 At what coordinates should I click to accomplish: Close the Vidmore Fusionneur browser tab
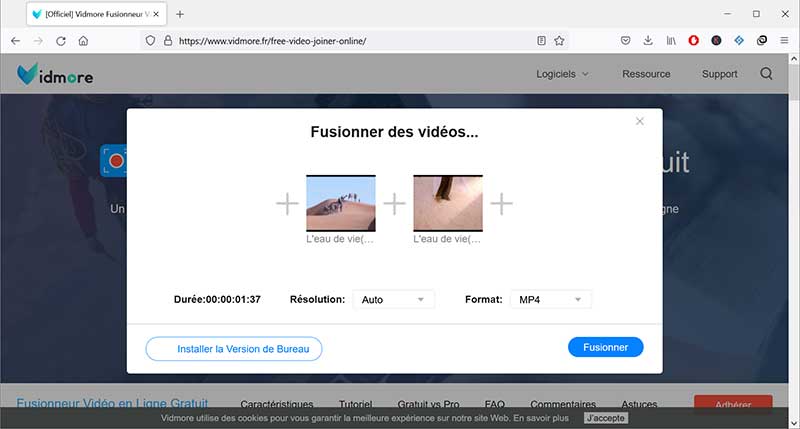click(x=156, y=14)
